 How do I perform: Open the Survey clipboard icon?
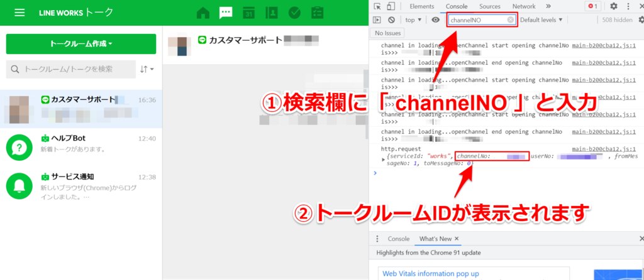pyautogui.click(x=317, y=13)
